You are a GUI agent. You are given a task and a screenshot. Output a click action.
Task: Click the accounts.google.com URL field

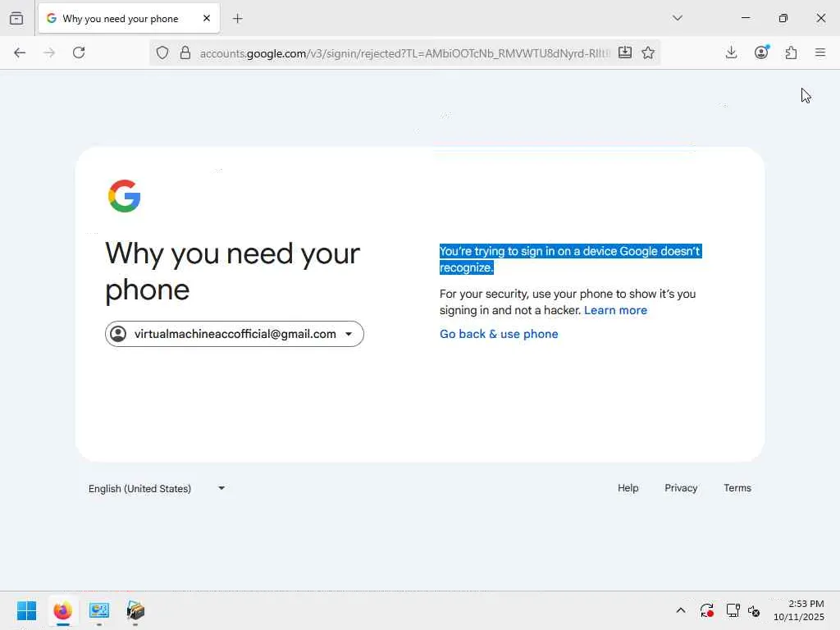tap(405, 53)
